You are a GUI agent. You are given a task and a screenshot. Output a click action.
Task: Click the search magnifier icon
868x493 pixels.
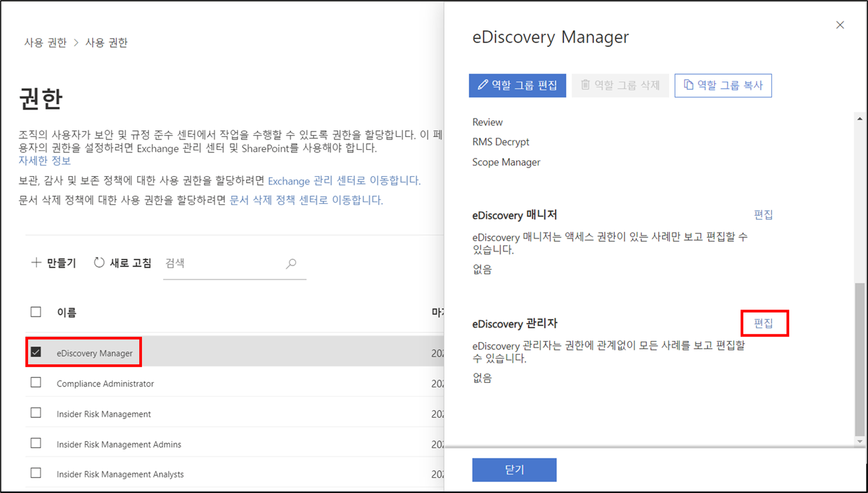pos(291,264)
